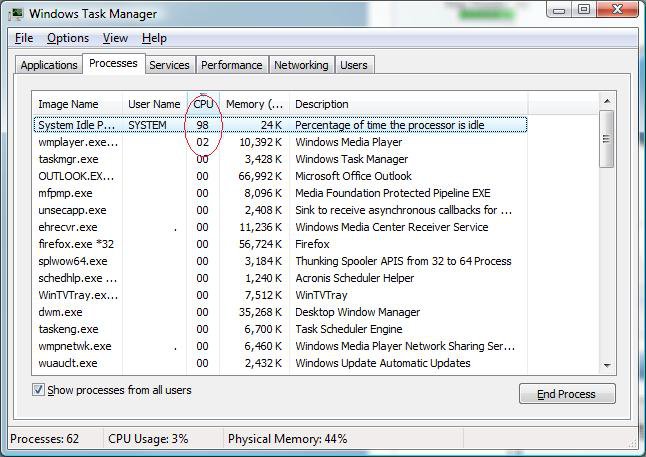This screenshot has width=646, height=457.
Task: Sort by Image Name column header
Action: click(x=77, y=104)
